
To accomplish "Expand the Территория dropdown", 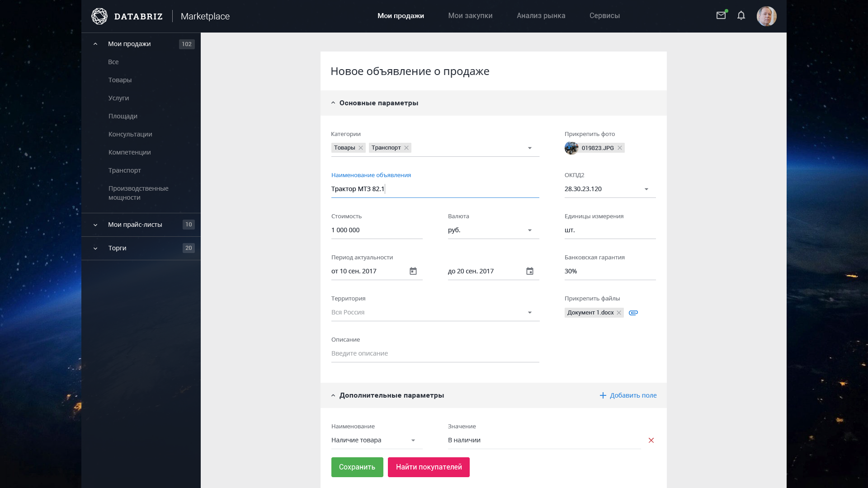I will (529, 313).
